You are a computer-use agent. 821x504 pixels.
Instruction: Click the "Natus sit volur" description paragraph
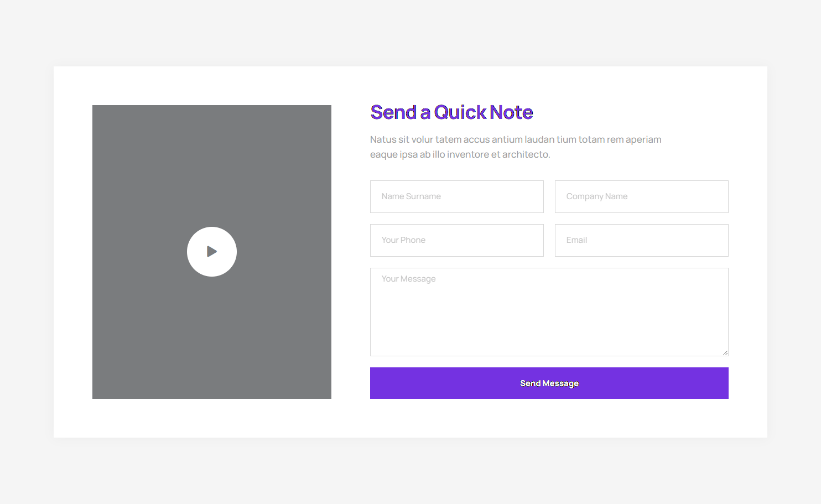(x=516, y=147)
